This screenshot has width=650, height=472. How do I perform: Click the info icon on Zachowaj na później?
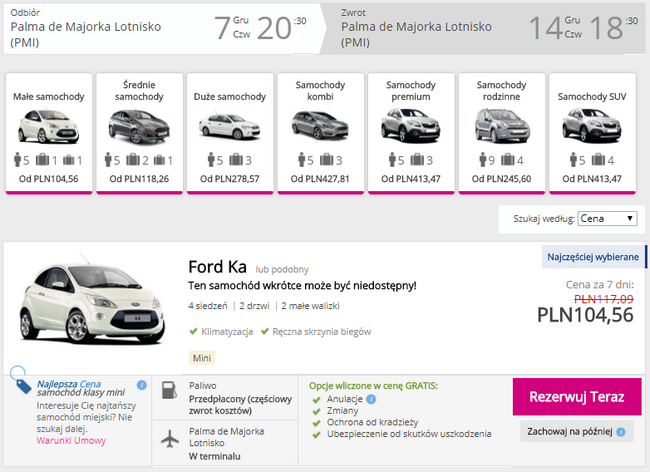(621, 432)
